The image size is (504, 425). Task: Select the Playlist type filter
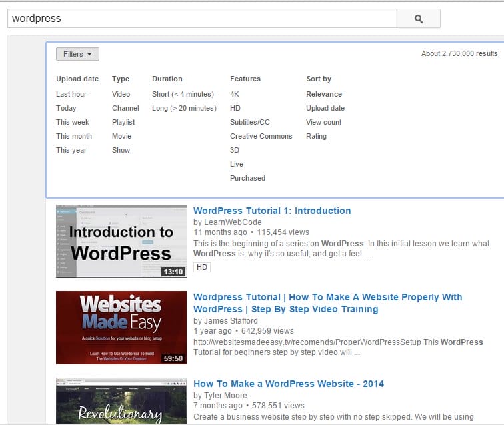pyautogui.click(x=123, y=122)
